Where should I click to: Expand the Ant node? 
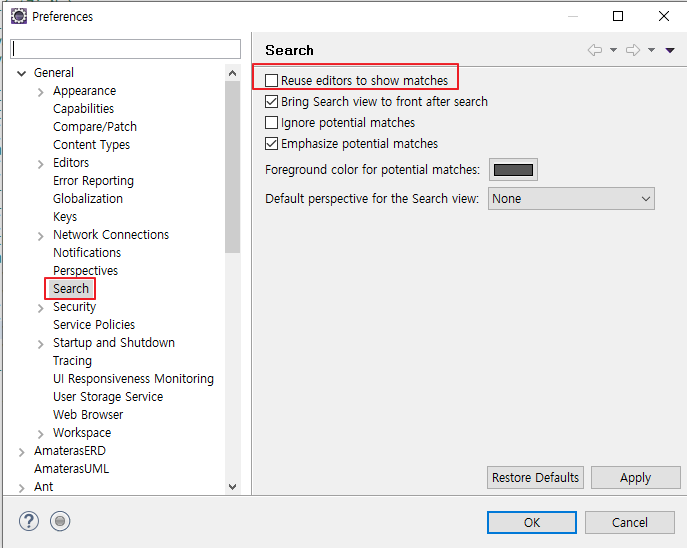(21, 488)
